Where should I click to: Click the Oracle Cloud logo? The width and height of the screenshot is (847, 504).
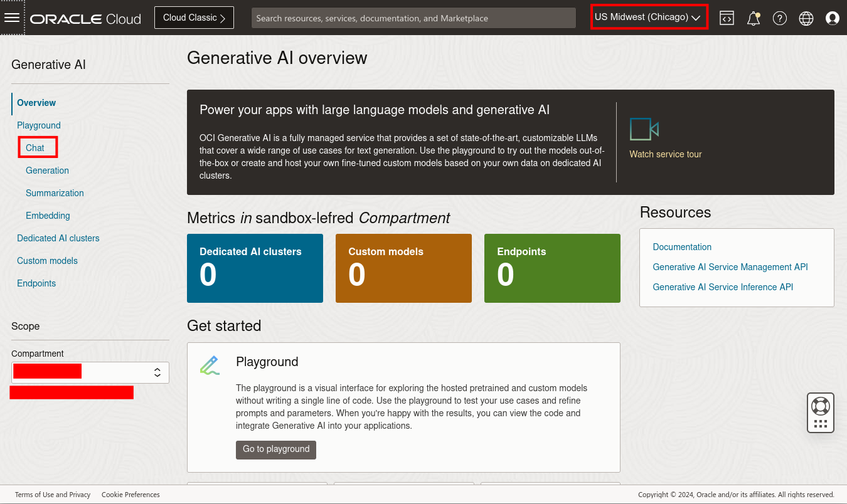point(85,18)
